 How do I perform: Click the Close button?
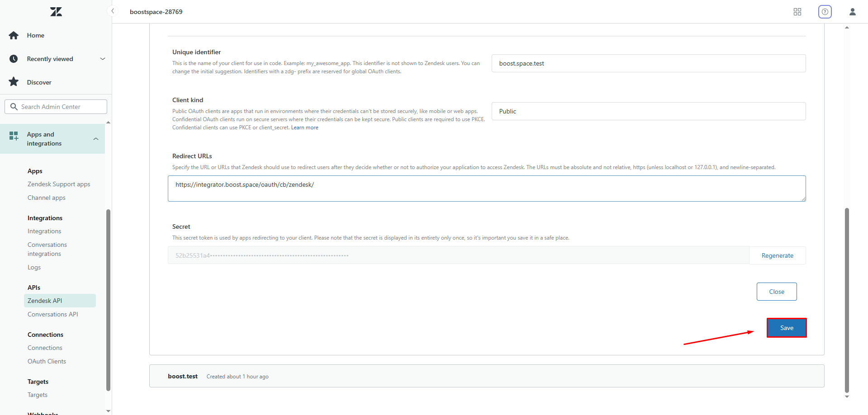(777, 292)
